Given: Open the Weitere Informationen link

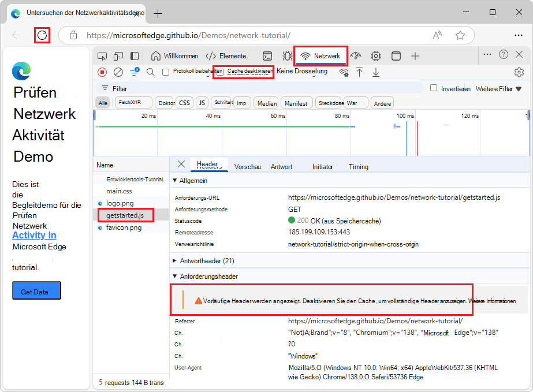Looking at the screenshot, I should 492,301.
